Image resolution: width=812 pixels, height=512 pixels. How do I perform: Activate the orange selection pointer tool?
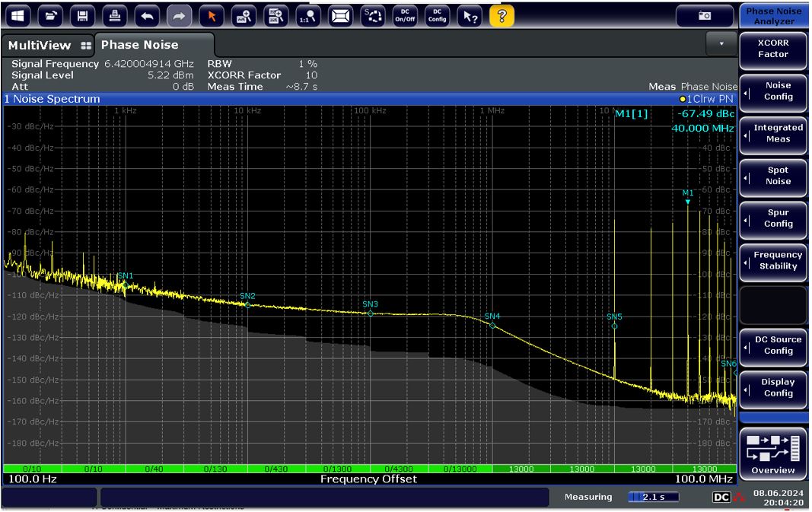(x=212, y=15)
